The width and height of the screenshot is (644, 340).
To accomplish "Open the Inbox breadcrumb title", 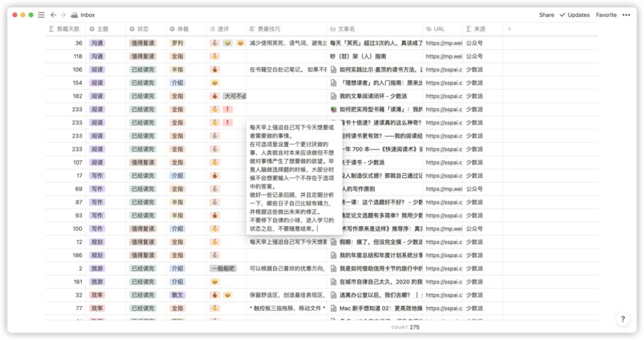I will tap(88, 15).
